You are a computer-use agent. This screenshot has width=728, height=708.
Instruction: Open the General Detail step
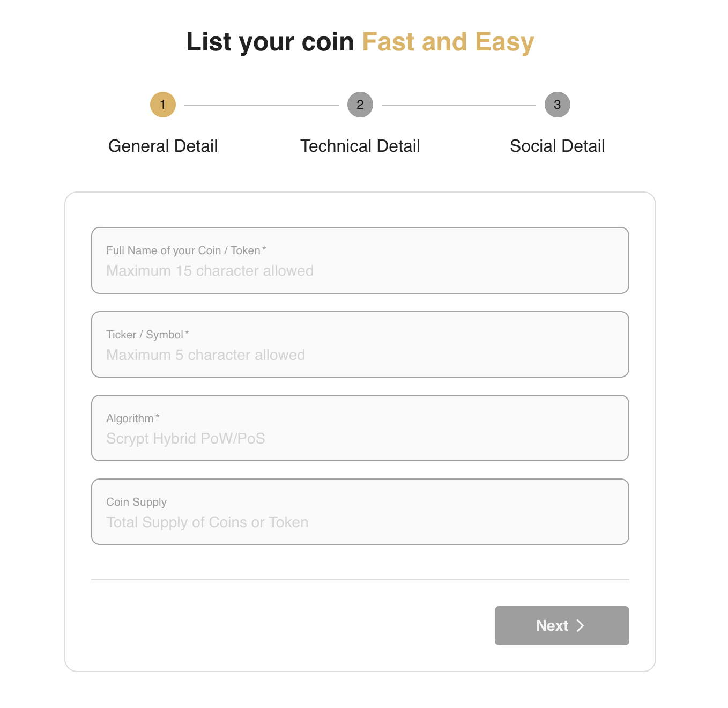pyautogui.click(x=162, y=146)
